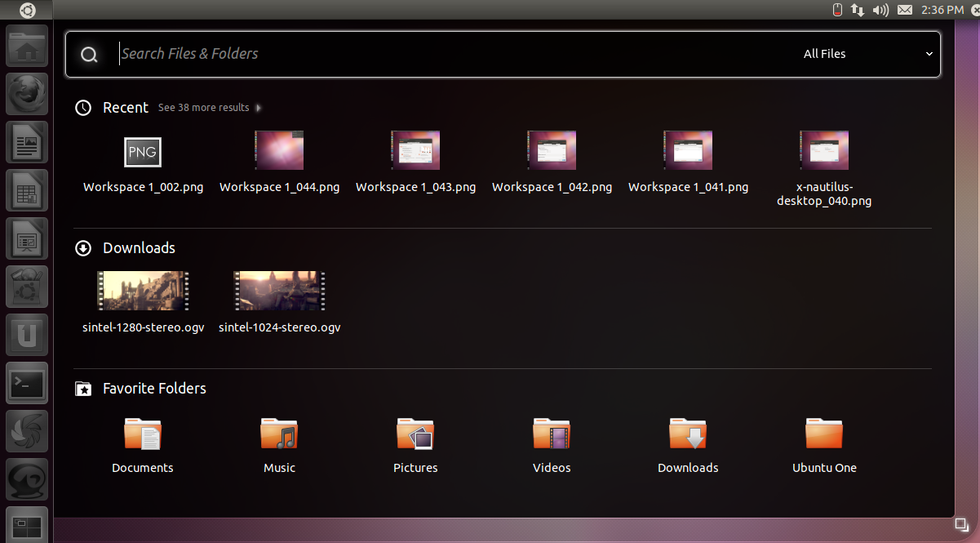Click the Downloads section heading
The width and height of the screenshot is (980, 543).
139,248
